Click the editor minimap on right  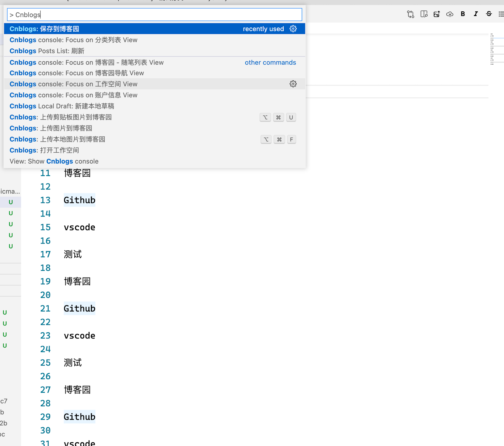[x=496, y=49]
